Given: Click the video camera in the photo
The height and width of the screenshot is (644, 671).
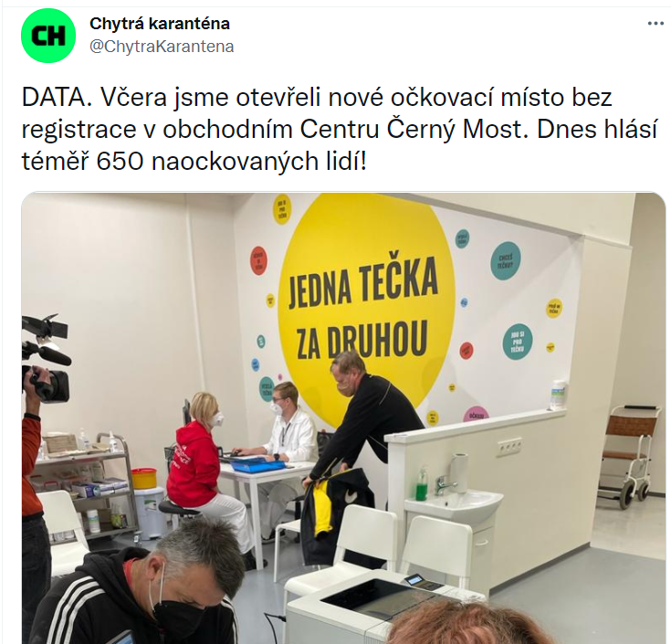Looking at the screenshot, I should (46, 358).
